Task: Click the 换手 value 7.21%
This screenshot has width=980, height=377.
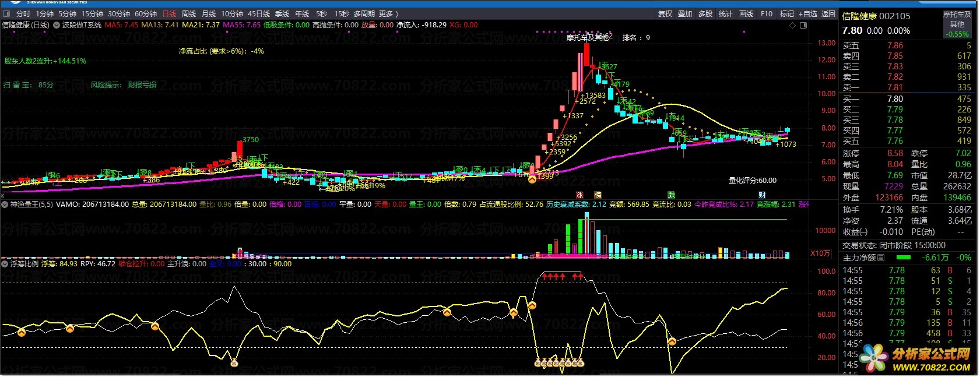Action: (x=891, y=210)
